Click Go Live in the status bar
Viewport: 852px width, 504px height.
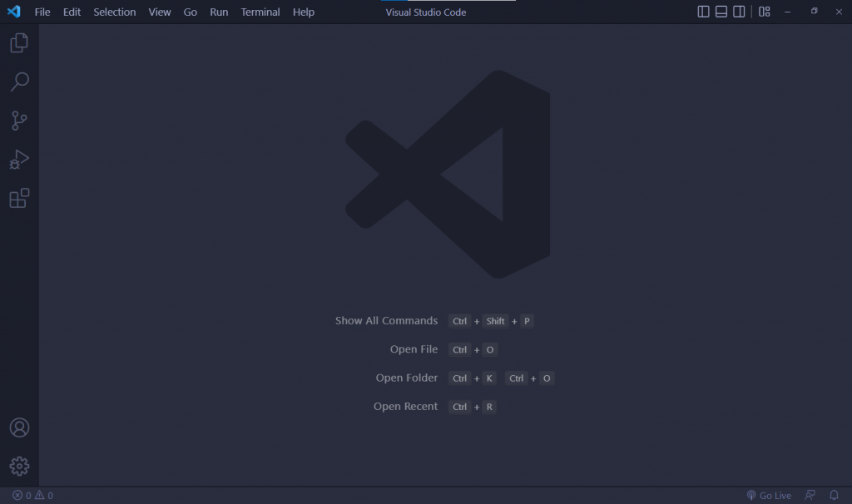point(769,496)
